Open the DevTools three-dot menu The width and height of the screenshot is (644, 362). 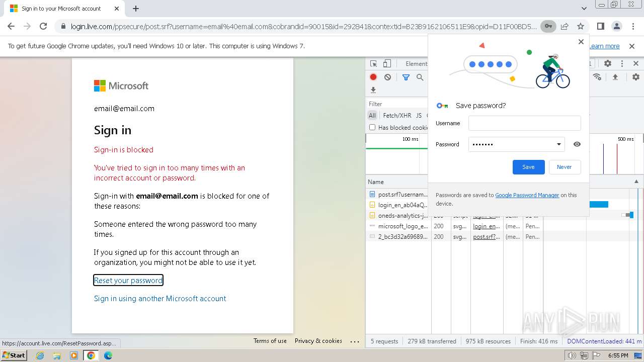point(622,64)
